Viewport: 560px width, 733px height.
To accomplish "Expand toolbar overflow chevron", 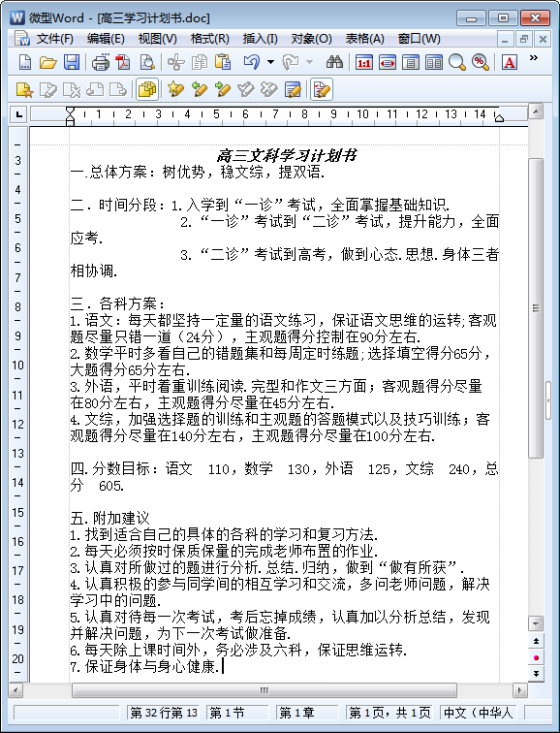I will (x=534, y=58).
